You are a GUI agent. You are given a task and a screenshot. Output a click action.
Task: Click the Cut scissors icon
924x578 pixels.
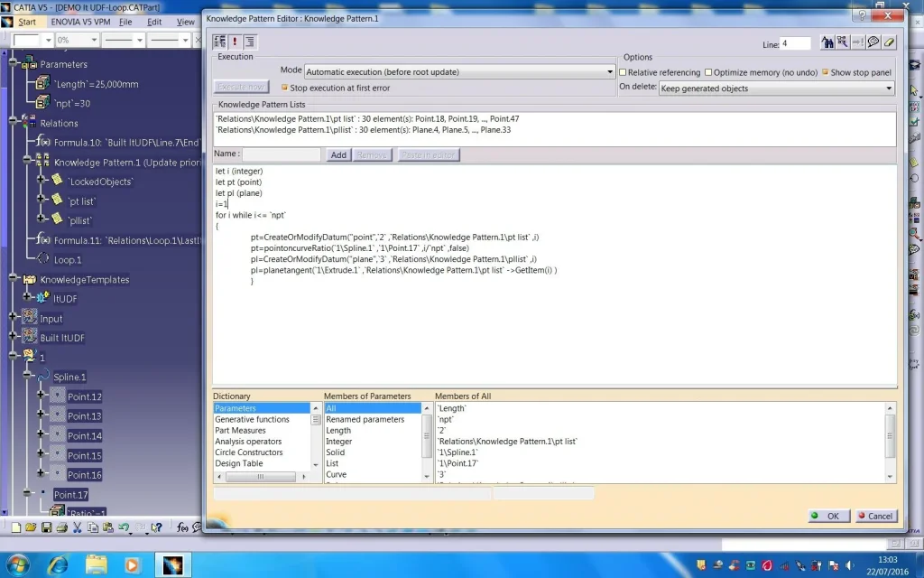(x=78, y=527)
